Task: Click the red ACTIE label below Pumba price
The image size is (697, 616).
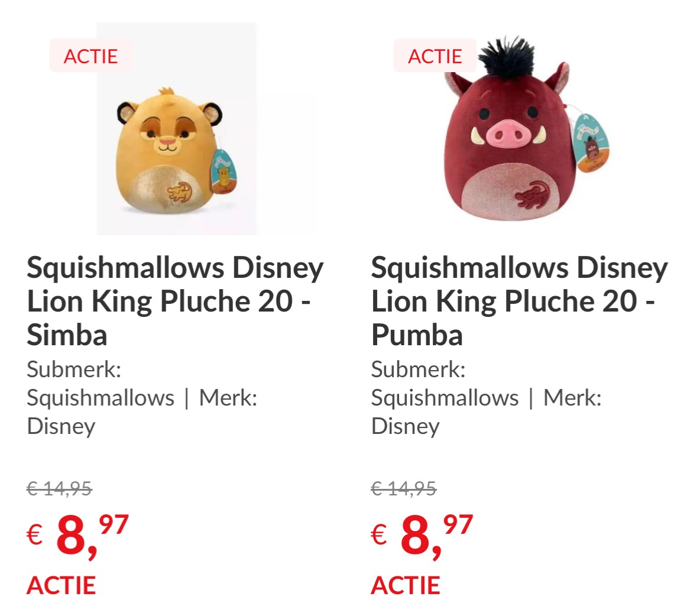Action: (406, 585)
